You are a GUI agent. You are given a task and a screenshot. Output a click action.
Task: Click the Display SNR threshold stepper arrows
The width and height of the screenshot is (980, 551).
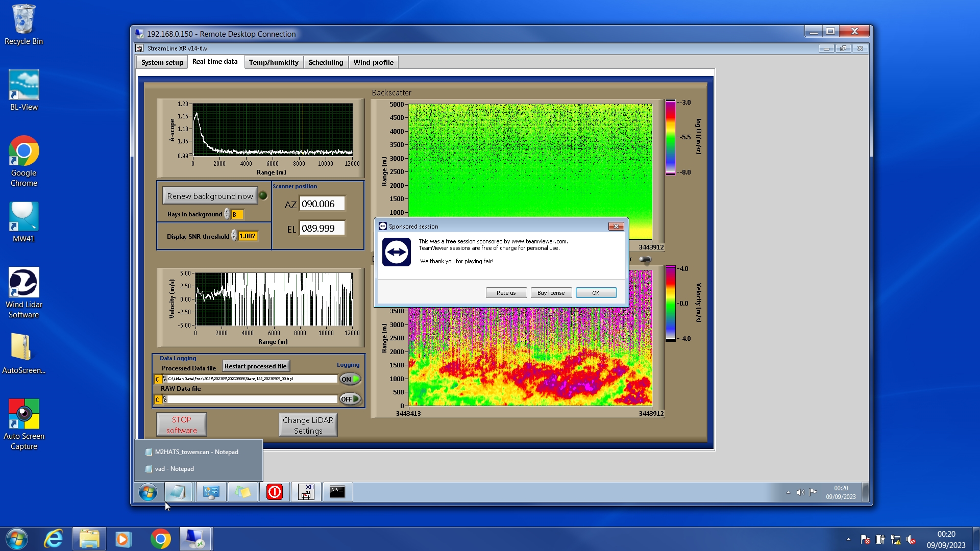234,236
